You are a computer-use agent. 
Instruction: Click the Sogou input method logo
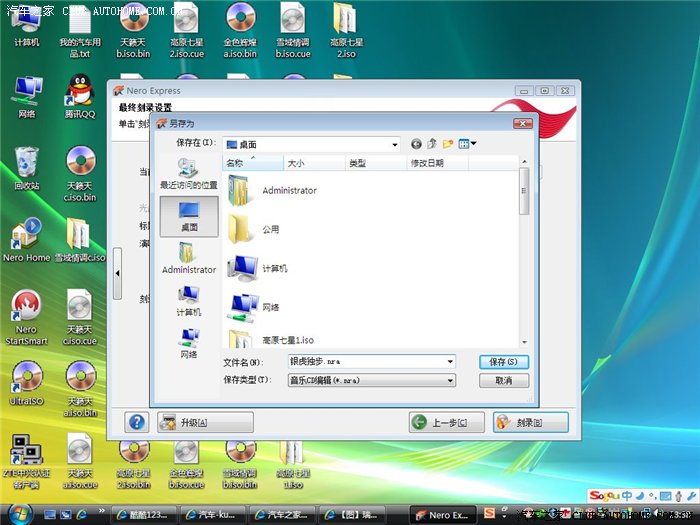604,496
